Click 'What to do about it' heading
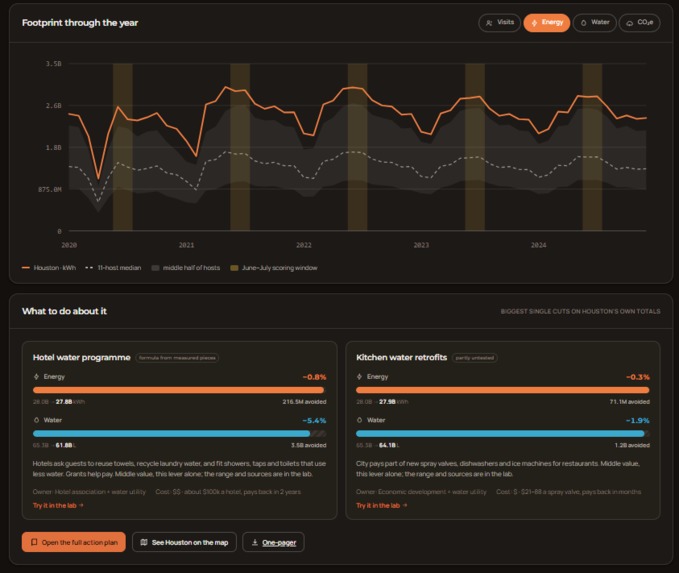Screen dimensions: 679x573 64,311
